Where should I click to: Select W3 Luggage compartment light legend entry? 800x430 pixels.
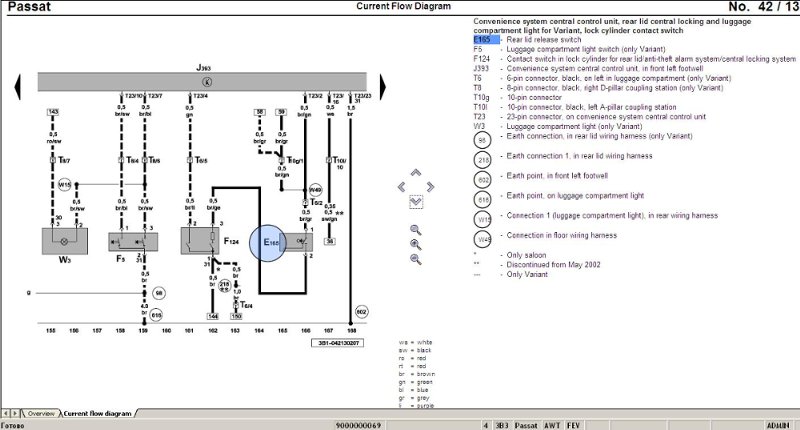click(x=559, y=127)
